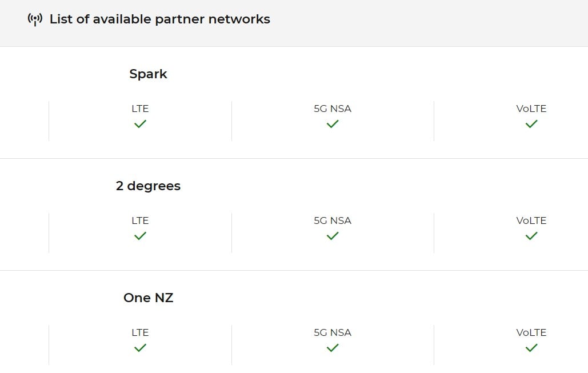Screen dimensions: 588x373
Task: Click the 2 degrees 5G NSA checkmark
Action: pyautogui.click(x=333, y=235)
